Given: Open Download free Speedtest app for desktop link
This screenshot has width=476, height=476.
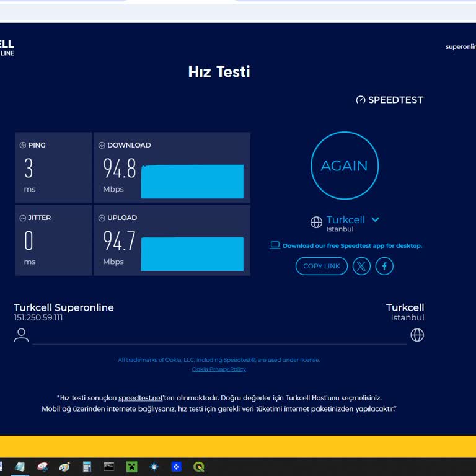Looking at the screenshot, I should pos(352,245).
